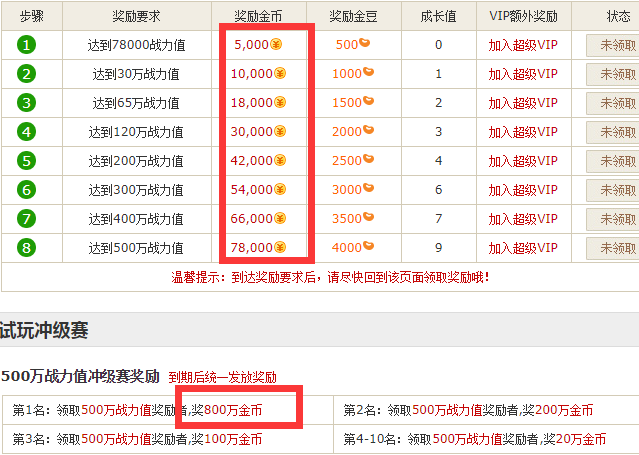The width and height of the screenshot is (639, 455).
Task: Select the 达到400万战力值 requirement cell
Action: tap(137, 219)
